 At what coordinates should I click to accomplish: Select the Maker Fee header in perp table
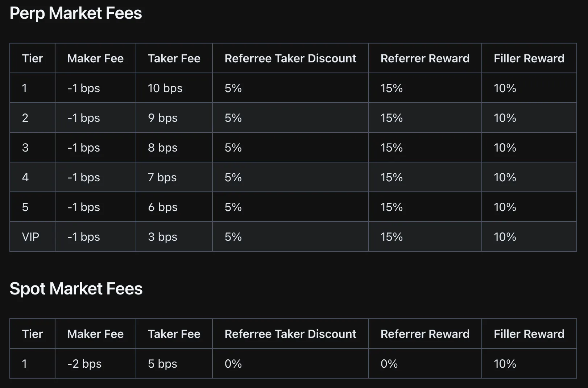pyautogui.click(x=95, y=58)
